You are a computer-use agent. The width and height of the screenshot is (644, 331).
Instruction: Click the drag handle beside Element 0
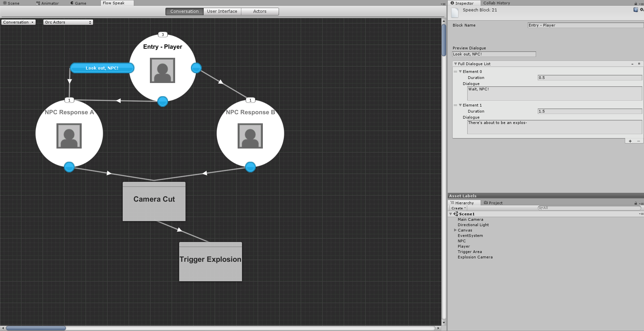click(x=455, y=72)
